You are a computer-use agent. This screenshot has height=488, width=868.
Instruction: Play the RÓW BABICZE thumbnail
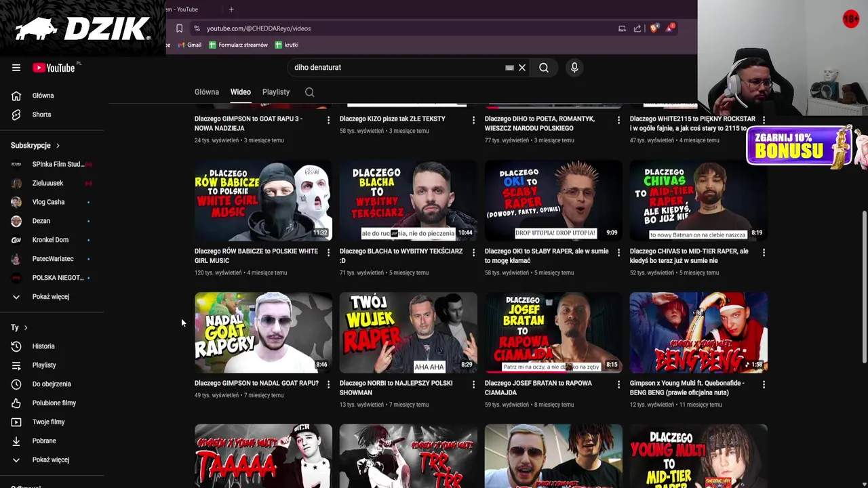[263, 201]
